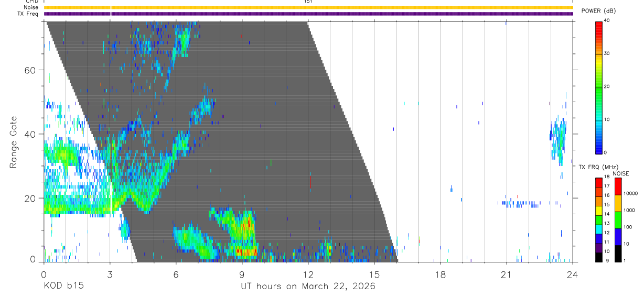
Task: Click x-axis tick label "24"
Action: [x=572, y=274]
